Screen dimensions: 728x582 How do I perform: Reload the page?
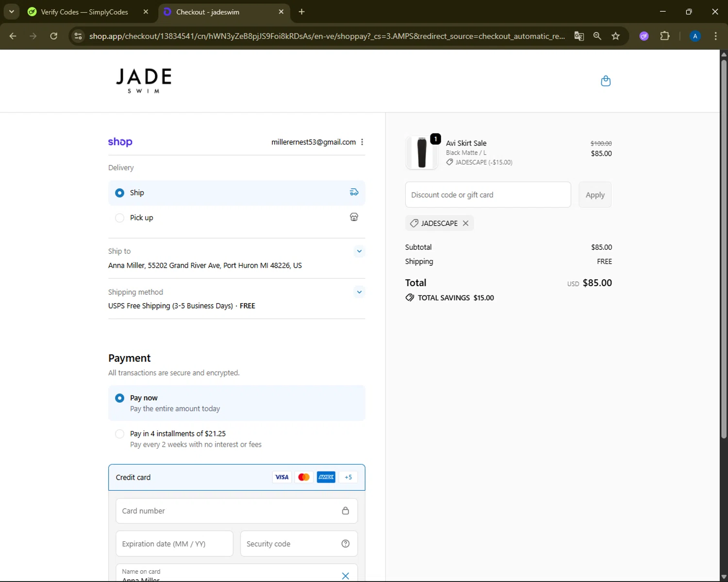click(x=54, y=36)
